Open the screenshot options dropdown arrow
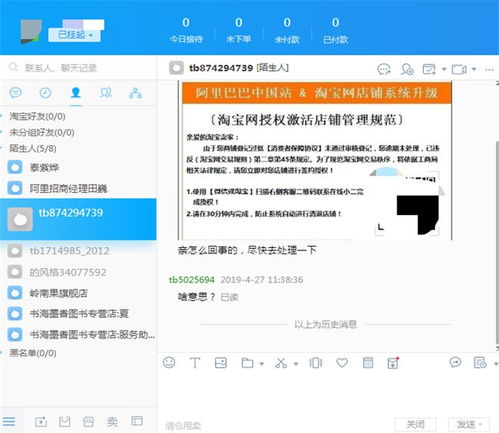 pos(296,363)
